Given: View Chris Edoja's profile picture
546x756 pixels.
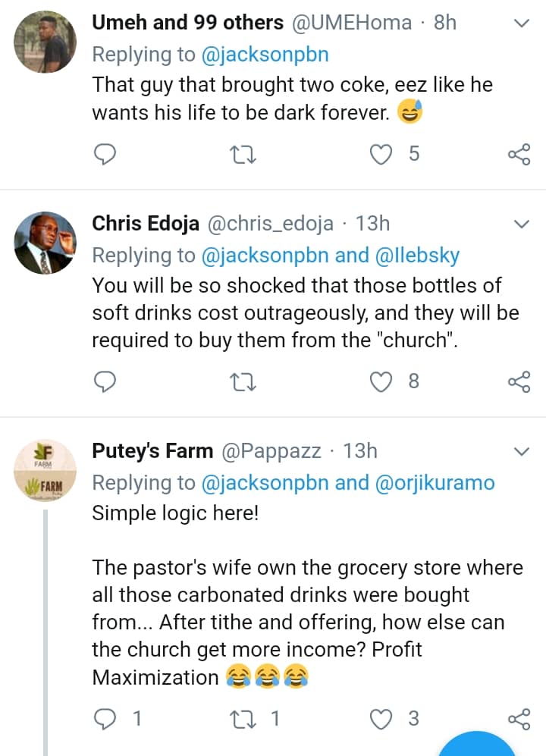Looking at the screenshot, I should click(x=45, y=243).
